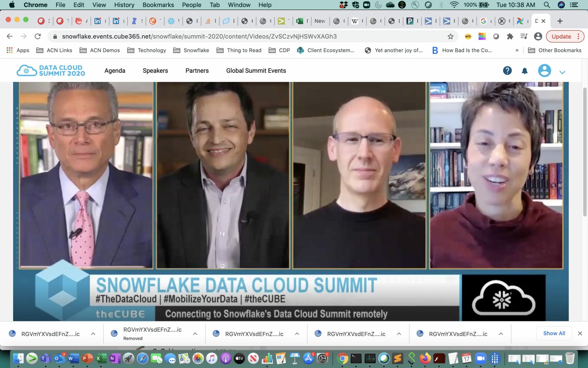Open the Chrome profile account icon
Image resolution: width=588 pixels, height=368 pixels.
pyautogui.click(x=538, y=36)
